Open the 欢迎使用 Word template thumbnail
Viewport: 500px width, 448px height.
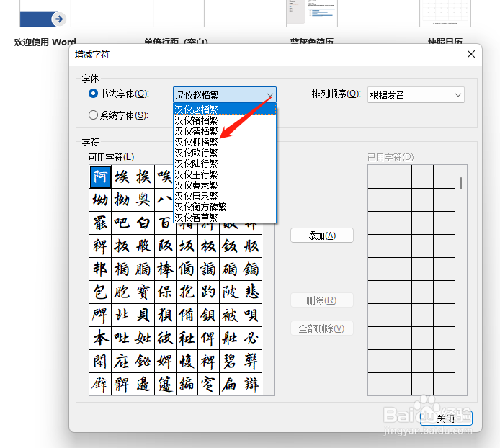(x=45, y=14)
